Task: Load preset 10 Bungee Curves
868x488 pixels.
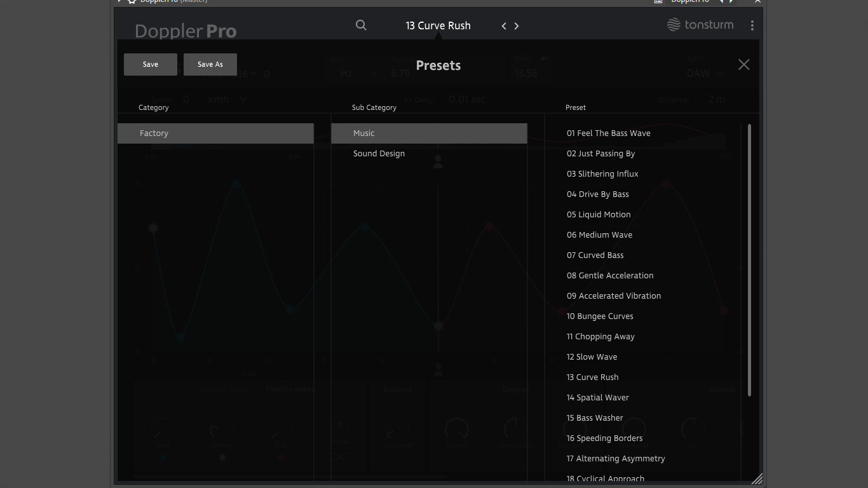Action: [600, 316]
